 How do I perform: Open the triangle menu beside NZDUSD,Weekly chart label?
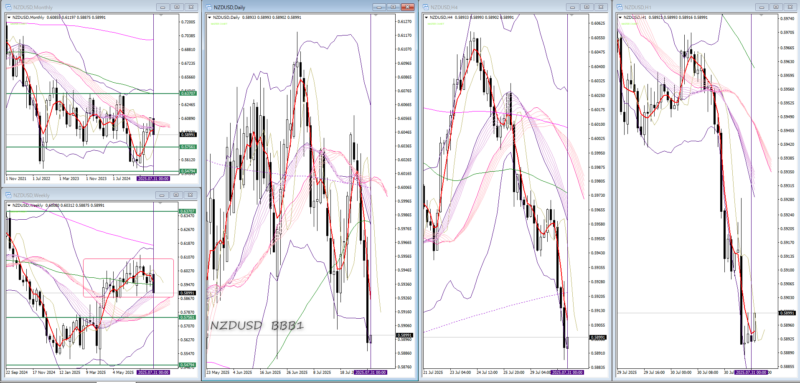click(x=9, y=205)
